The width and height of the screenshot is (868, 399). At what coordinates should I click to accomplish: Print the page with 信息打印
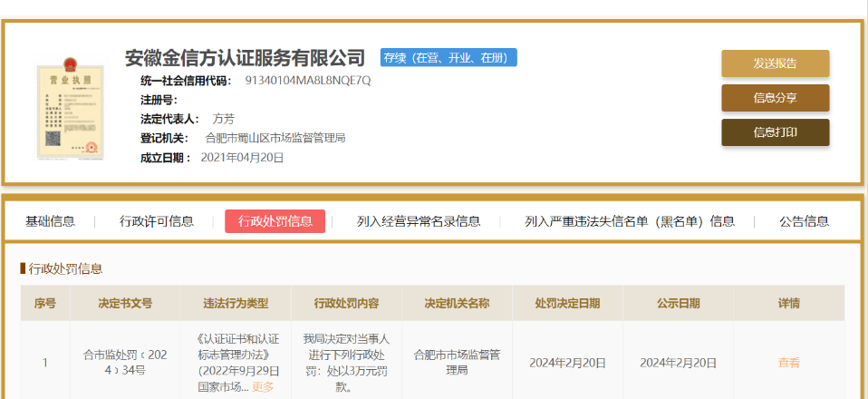coord(775,132)
